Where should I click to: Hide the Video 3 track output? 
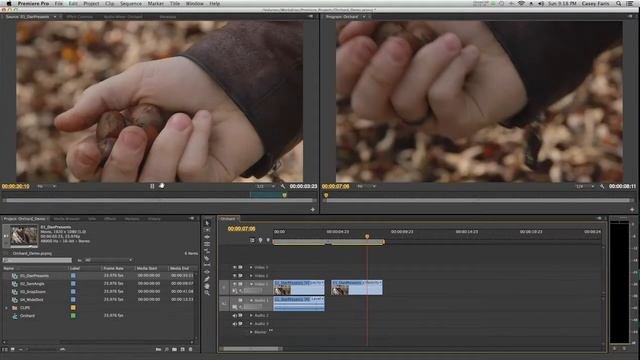pos(235,267)
